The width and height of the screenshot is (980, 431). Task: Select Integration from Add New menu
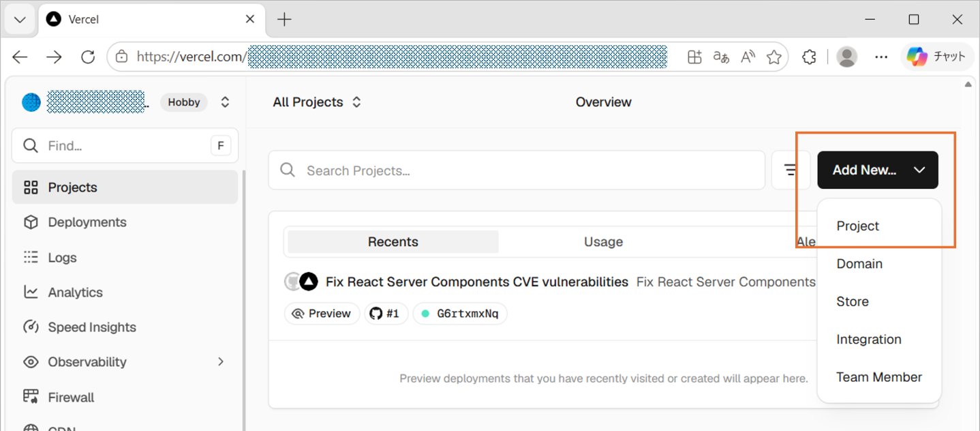coord(879,340)
